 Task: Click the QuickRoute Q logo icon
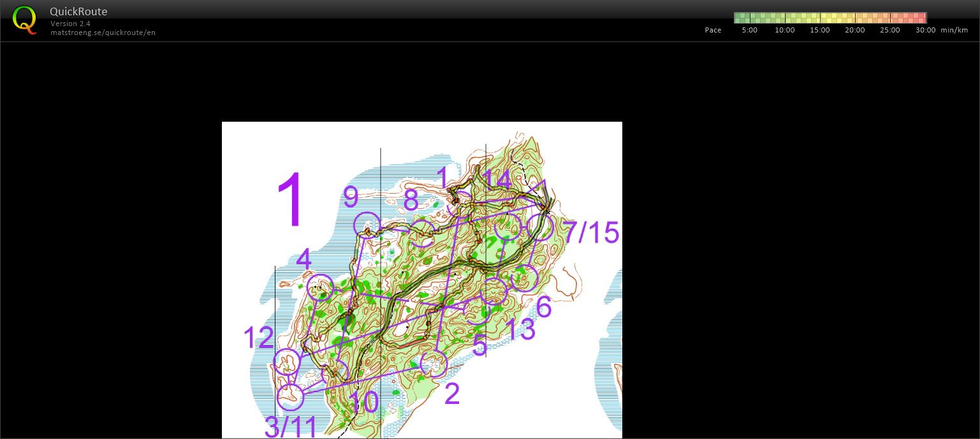click(x=24, y=20)
